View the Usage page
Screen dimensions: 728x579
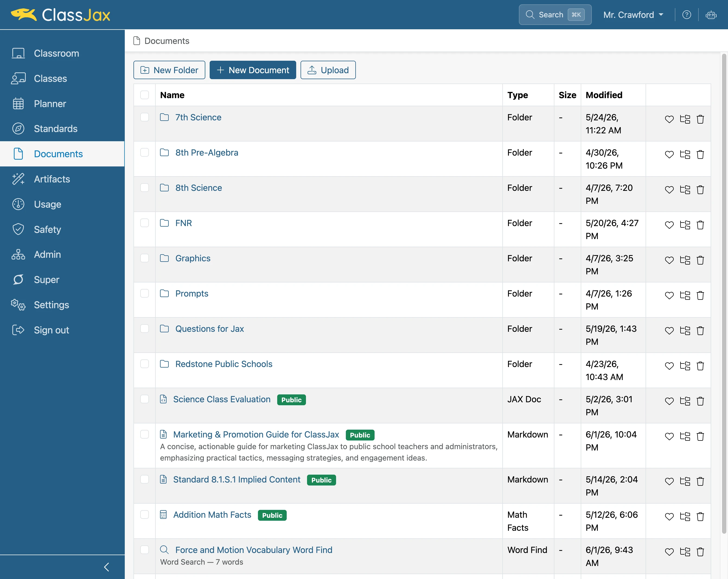tap(62, 204)
